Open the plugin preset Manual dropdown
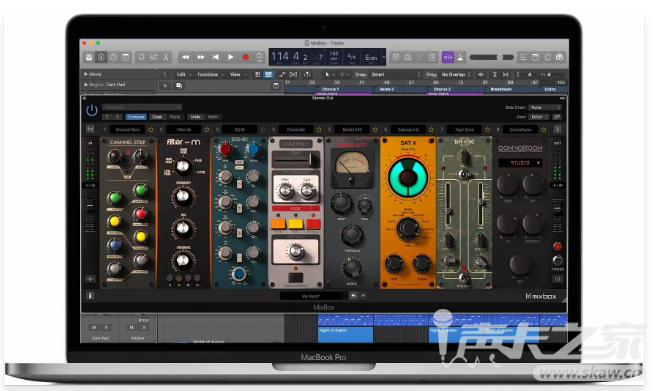 point(142,107)
